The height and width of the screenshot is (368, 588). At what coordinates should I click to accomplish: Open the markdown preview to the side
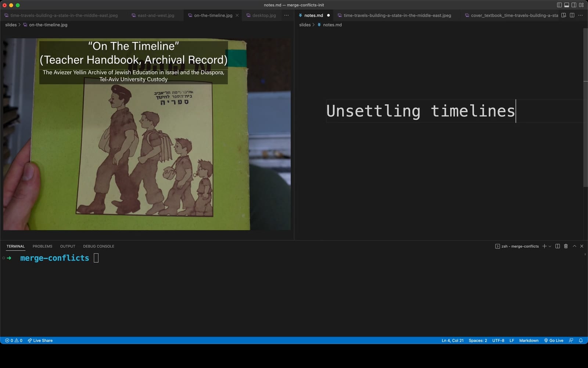564,15
